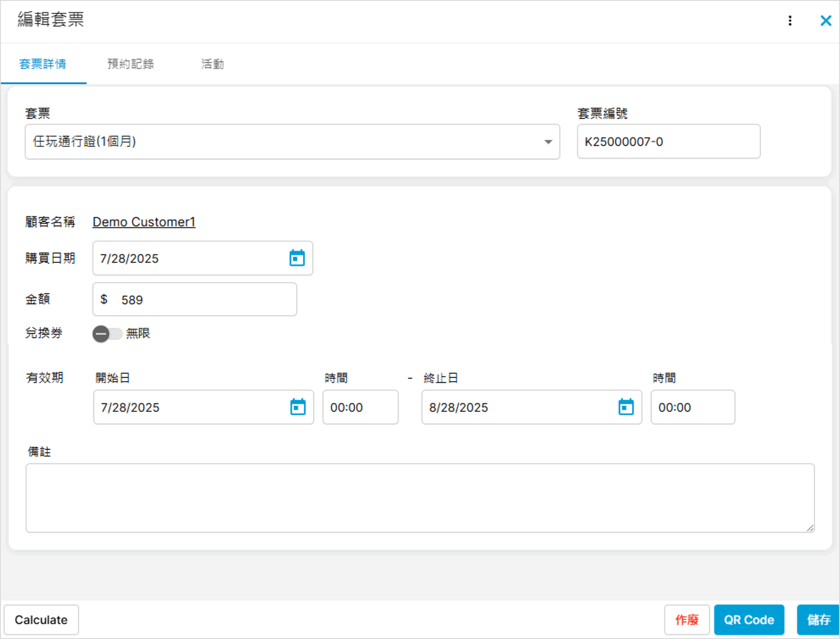Select the 套票詳情 tab
The width and height of the screenshot is (840, 639).
43,64
